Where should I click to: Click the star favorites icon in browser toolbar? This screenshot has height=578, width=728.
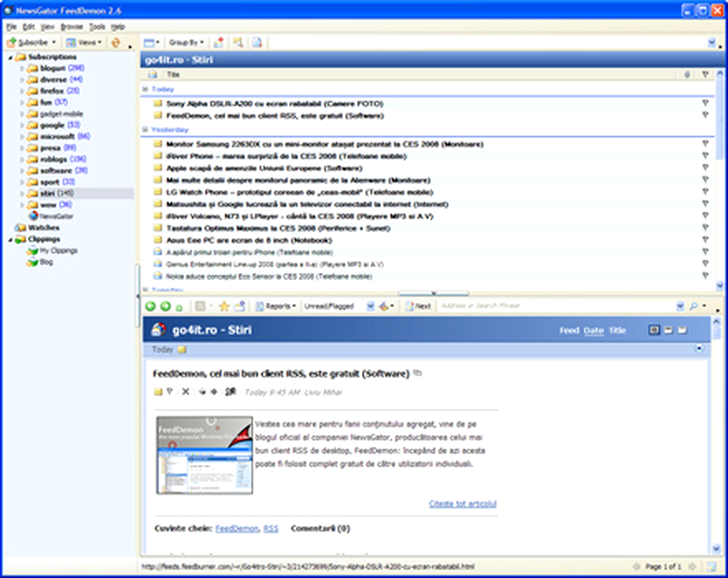click(224, 306)
